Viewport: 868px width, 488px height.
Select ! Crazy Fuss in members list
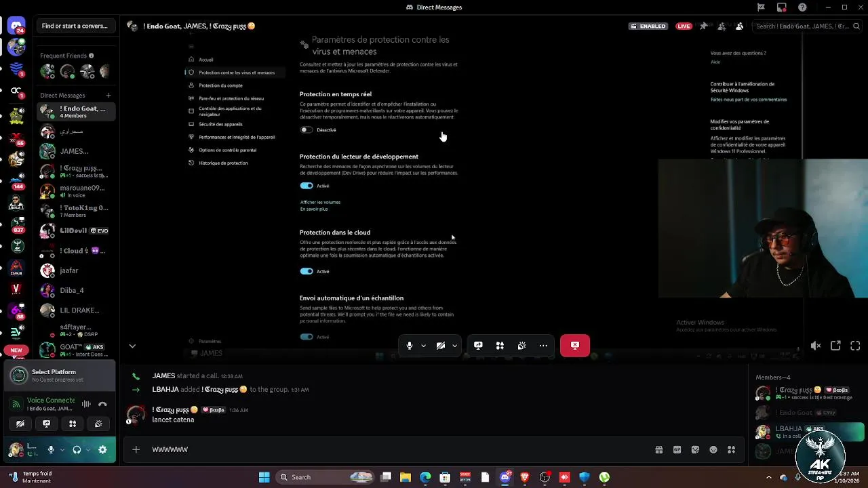(x=808, y=393)
